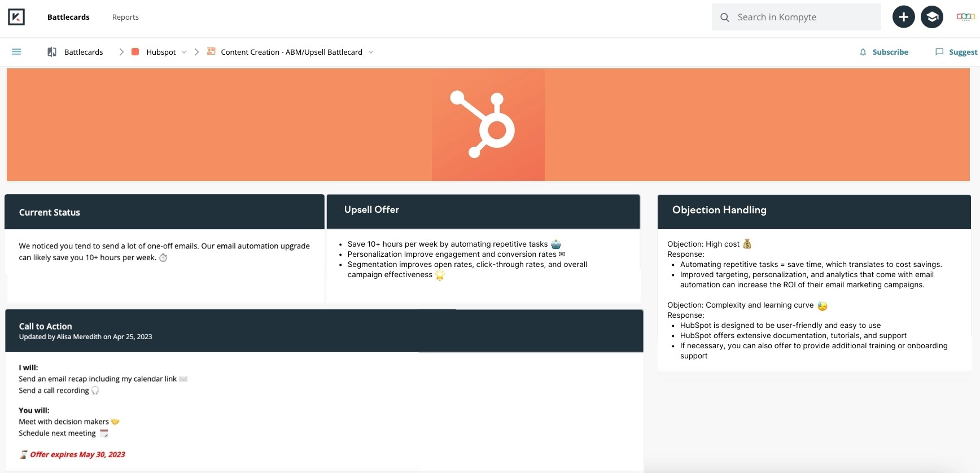This screenshot has width=980, height=473.
Task: Expand the Hubspot breadcrumb dropdown
Action: tap(184, 52)
